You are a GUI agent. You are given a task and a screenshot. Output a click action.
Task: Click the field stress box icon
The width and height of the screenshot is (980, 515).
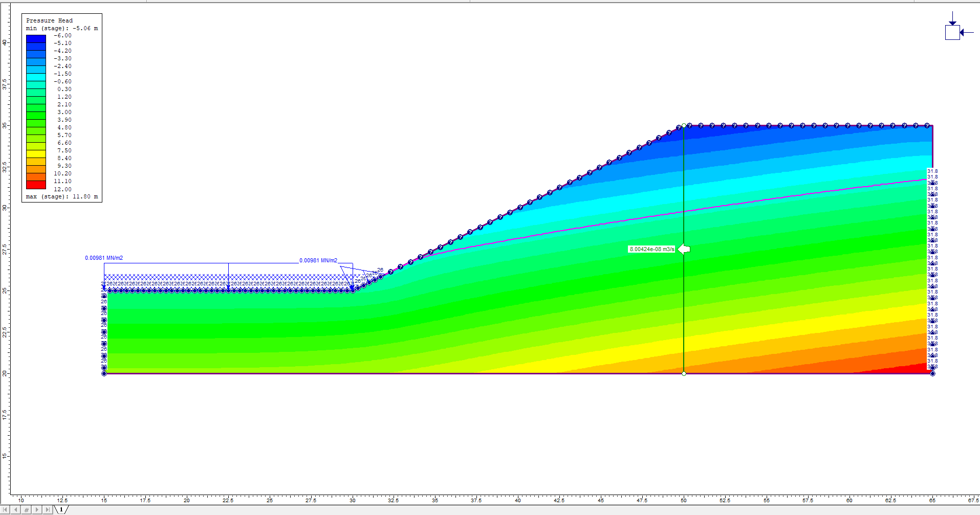[x=952, y=32]
